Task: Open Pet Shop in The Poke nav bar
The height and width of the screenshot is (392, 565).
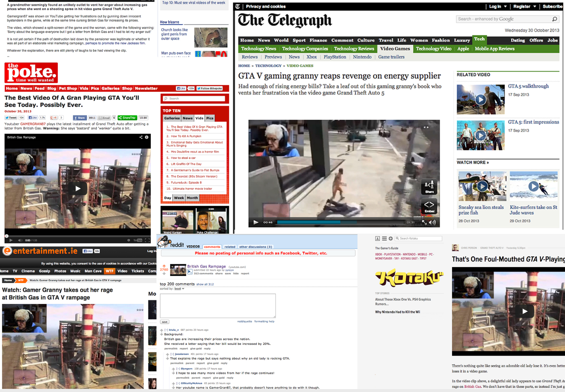Action: (68, 88)
